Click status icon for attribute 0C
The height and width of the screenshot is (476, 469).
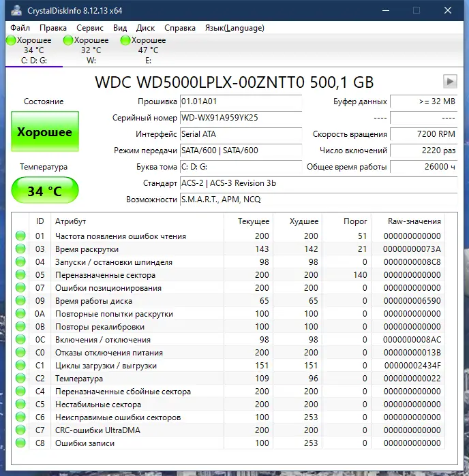pos(20,339)
